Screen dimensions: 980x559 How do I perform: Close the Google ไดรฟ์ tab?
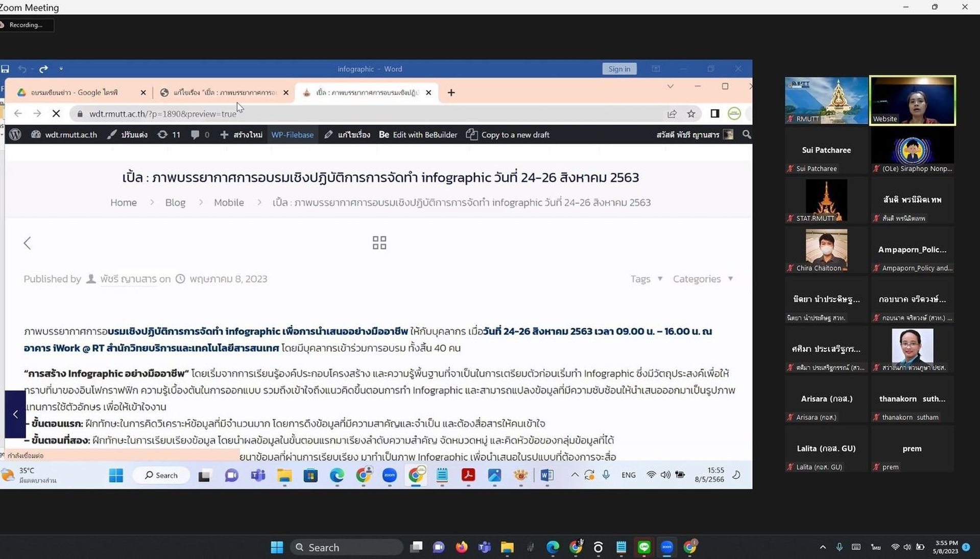click(143, 92)
